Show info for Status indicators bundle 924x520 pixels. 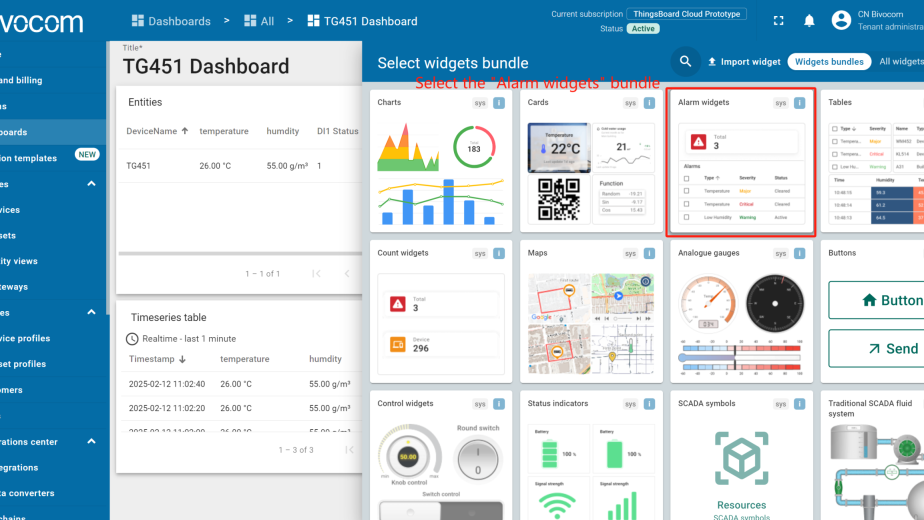click(x=649, y=404)
